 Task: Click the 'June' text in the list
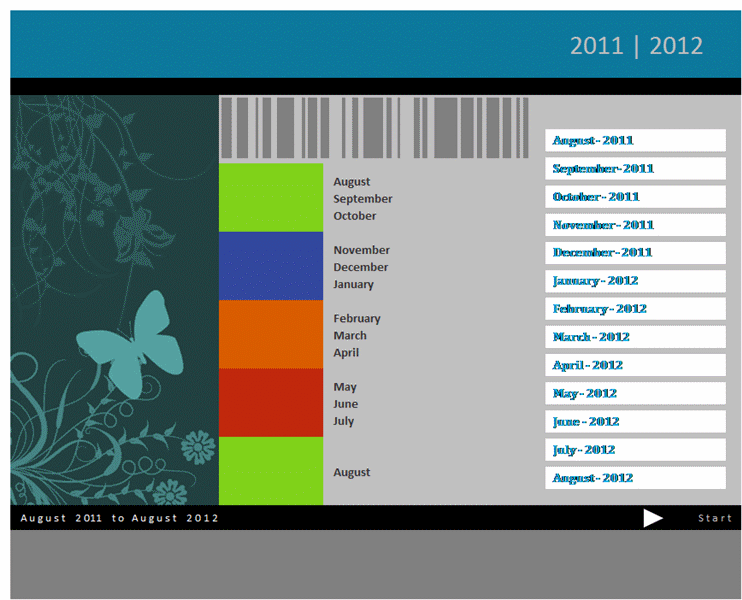[x=345, y=404]
